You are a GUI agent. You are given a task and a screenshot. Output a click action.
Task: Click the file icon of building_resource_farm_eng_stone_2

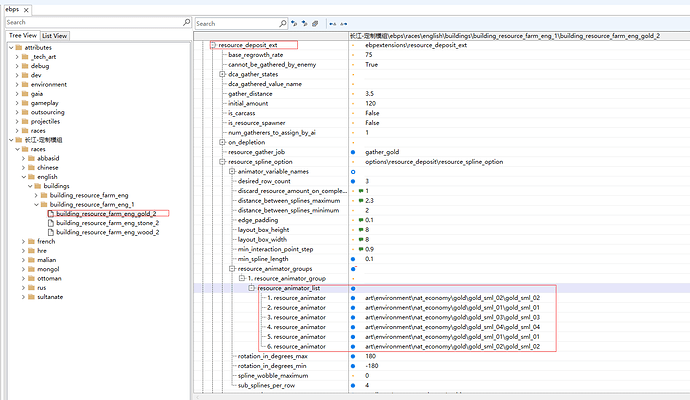pyautogui.click(x=51, y=222)
